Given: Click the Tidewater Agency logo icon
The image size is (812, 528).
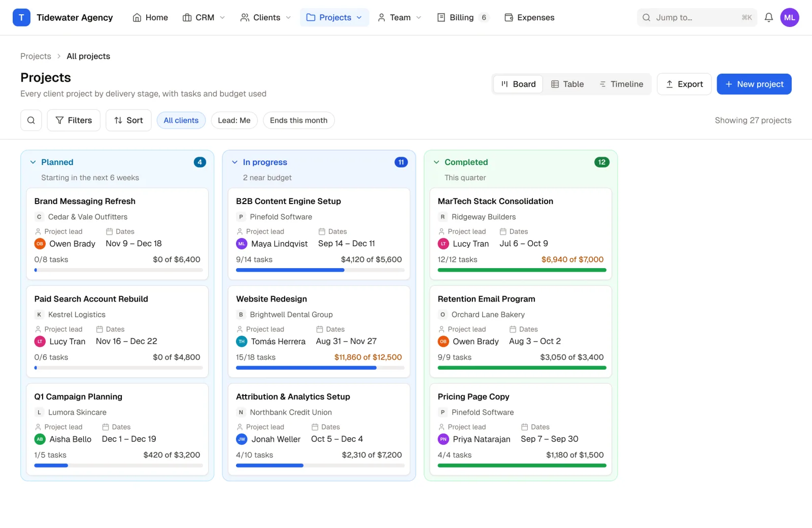Looking at the screenshot, I should pyautogui.click(x=21, y=17).
